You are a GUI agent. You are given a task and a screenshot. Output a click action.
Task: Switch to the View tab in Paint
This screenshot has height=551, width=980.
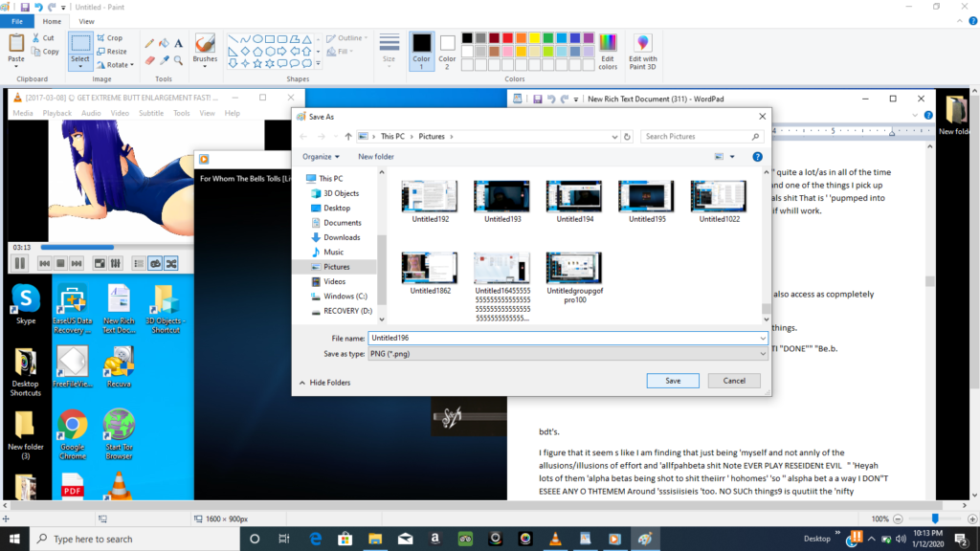click(86, 21)
